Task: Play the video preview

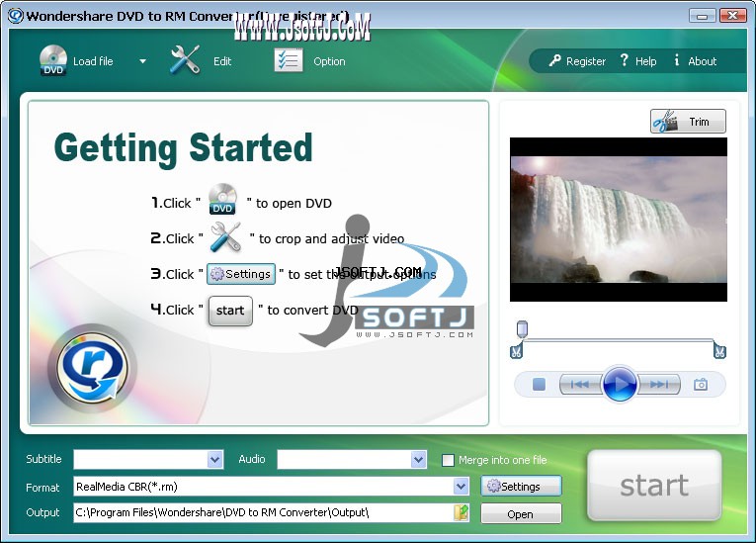Action: [620, 384]
